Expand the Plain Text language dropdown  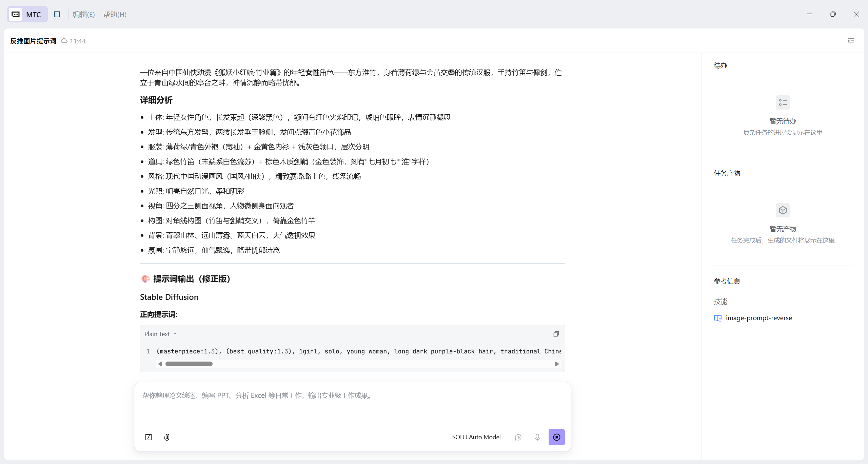tap(160, 334)
